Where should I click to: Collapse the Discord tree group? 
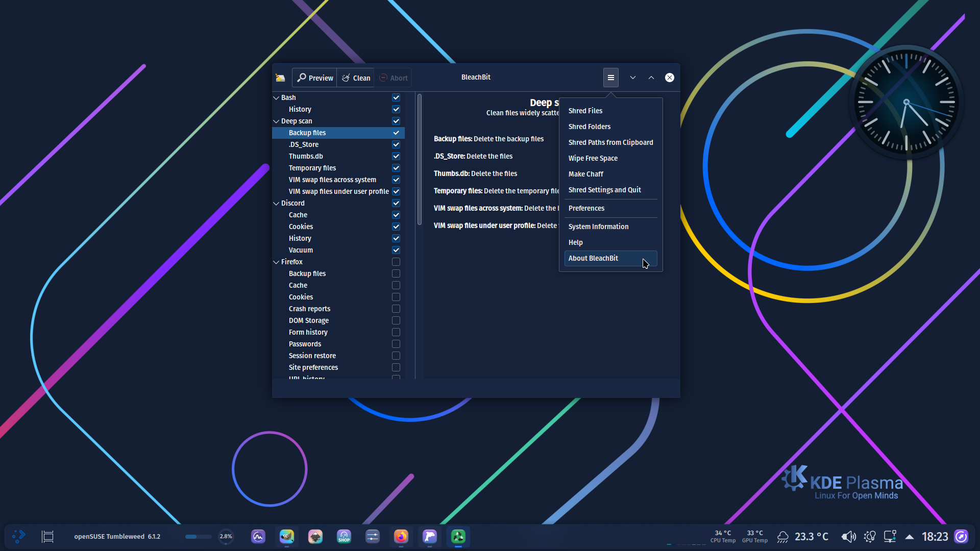pos(276,203)
